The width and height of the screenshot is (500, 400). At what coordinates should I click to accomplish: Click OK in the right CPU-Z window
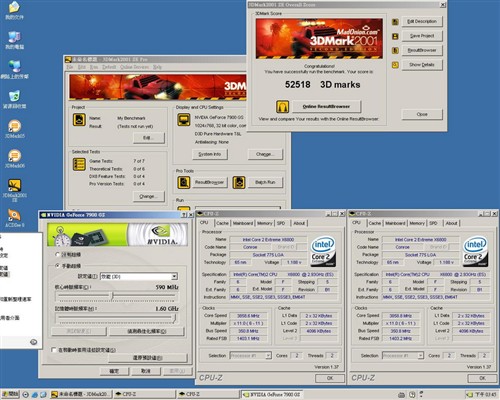click(482, 378)
